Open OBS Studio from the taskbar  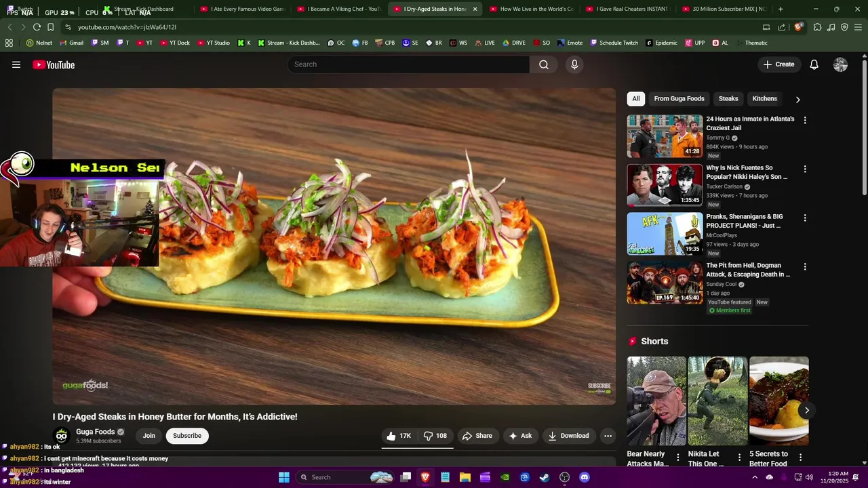564,477
